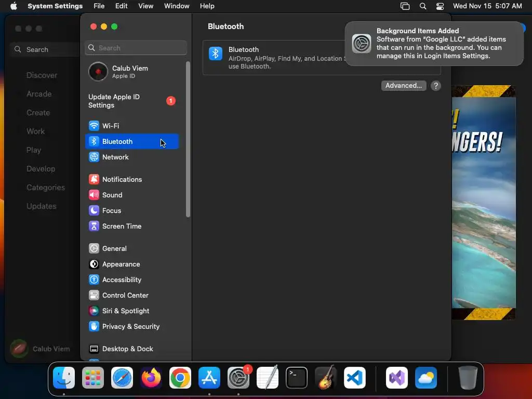Open the Apple menu
Image resolution: width=532 pixels, height=399 pixels.
tap(14, 6)
